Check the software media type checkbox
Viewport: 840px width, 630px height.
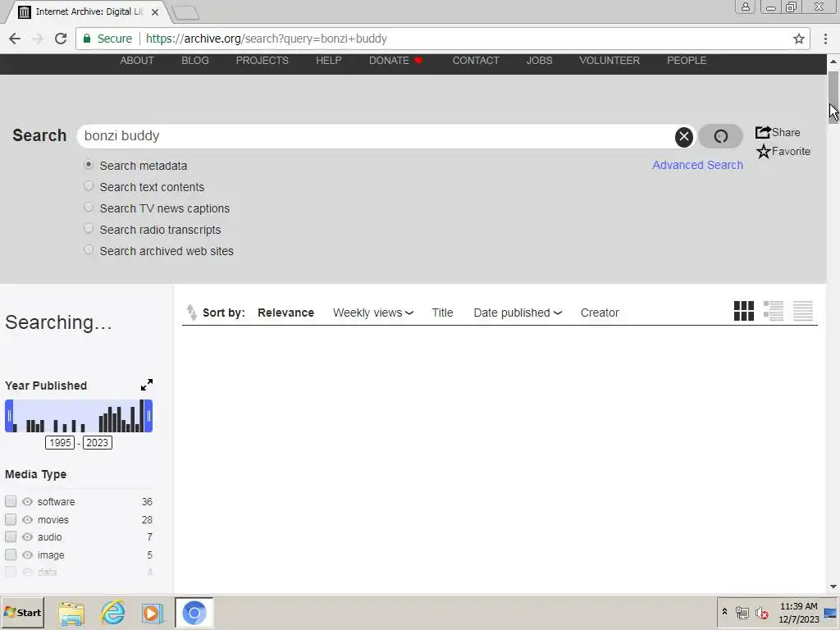11,501
